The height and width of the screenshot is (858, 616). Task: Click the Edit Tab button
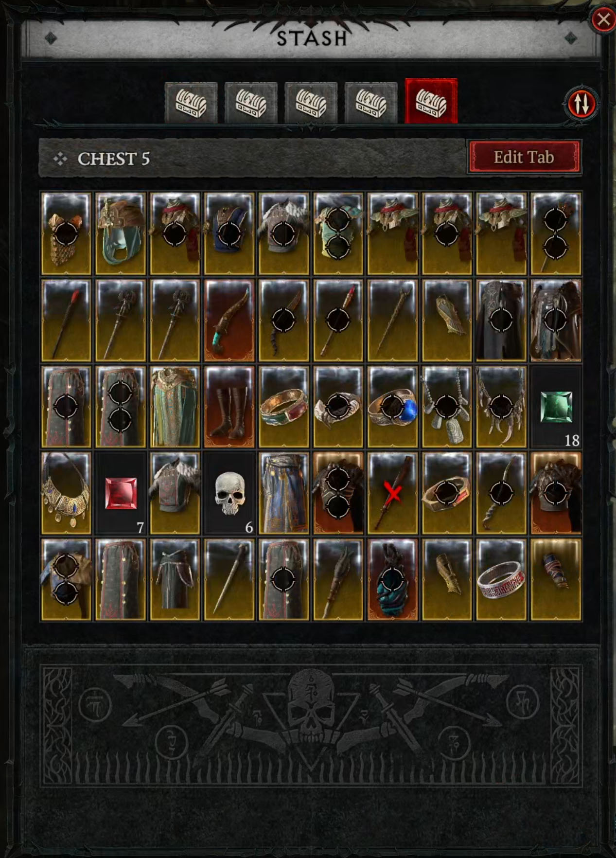pyautogui.click(x=524, y=157)
